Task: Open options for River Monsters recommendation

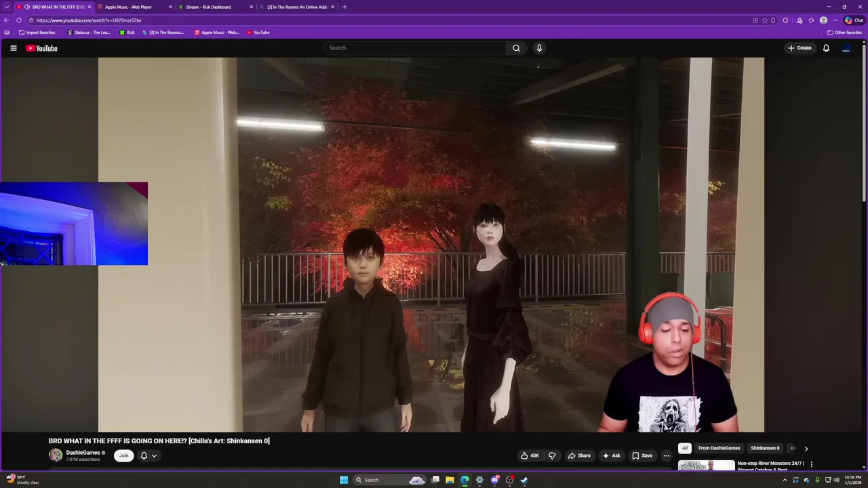Action: pos(811,464)
